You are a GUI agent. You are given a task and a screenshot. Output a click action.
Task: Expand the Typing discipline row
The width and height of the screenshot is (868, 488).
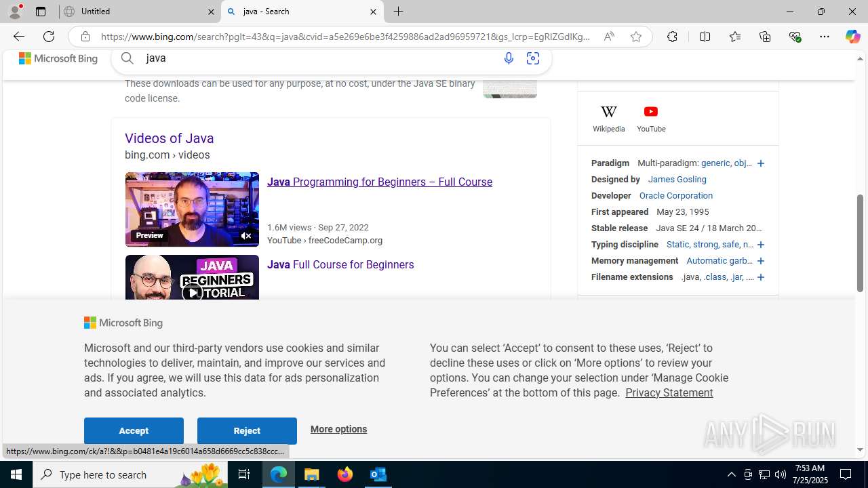point(761,245)
